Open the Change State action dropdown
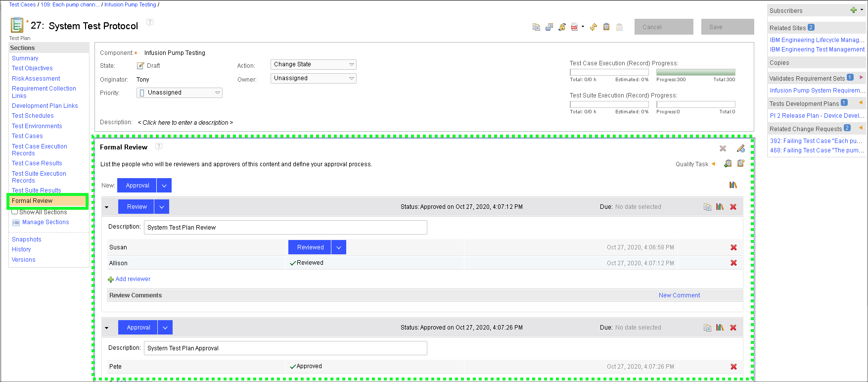 [x=313, y=64]
